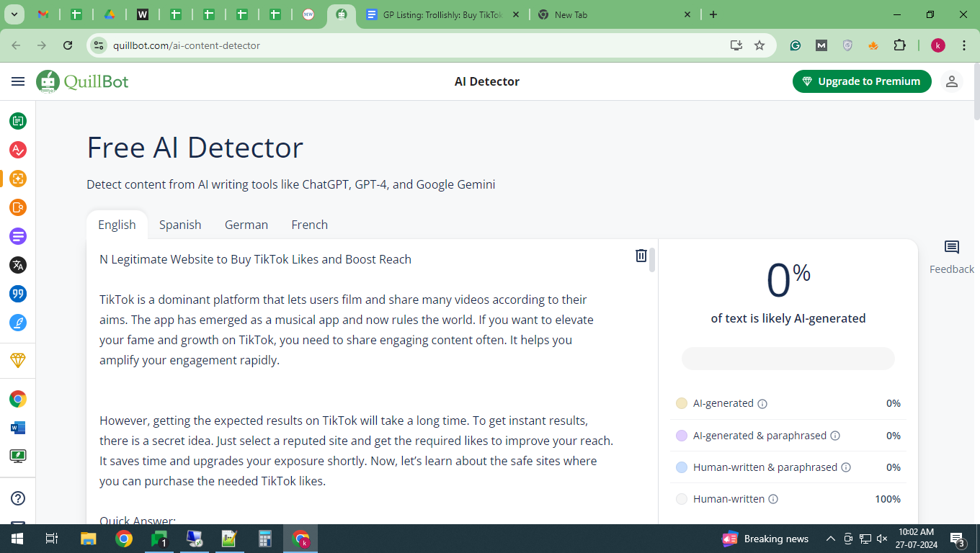Click info icon beside Human-written & paraphrased
The height and width of the screenshot is (553, 980).
point(846,467)
